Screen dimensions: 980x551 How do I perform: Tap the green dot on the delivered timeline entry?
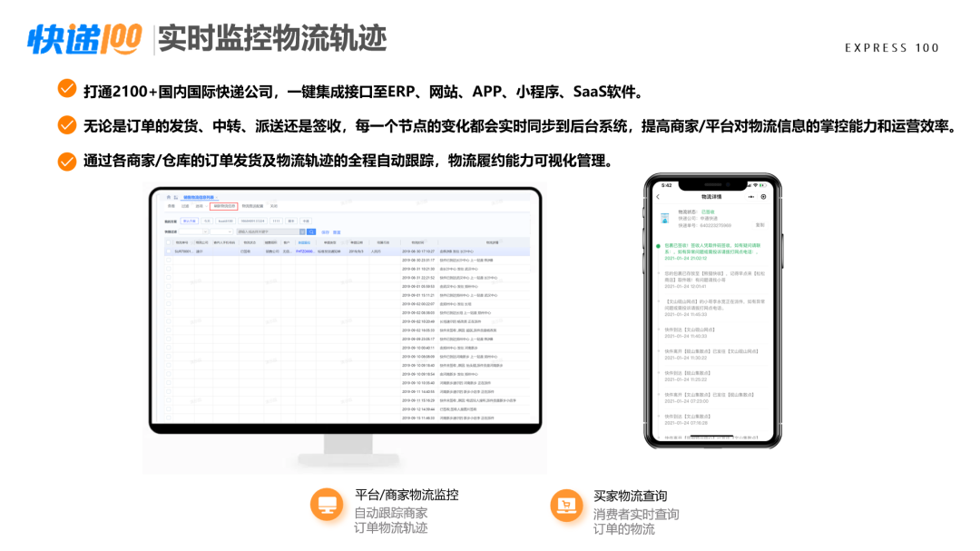[658, 246]
